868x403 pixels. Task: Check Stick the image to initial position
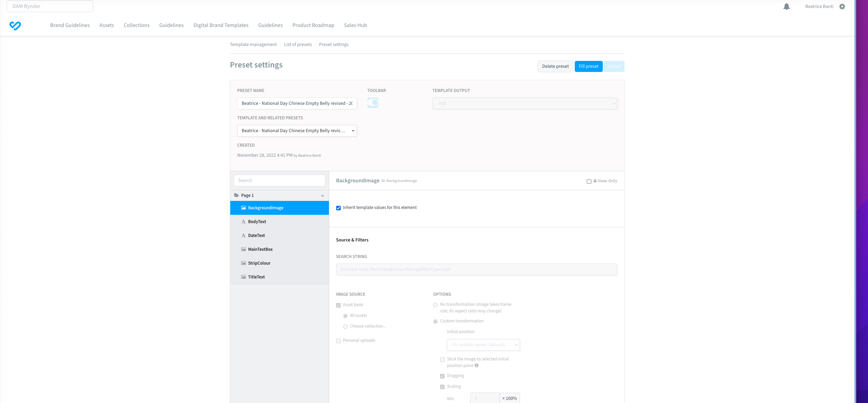pyautogui.click(x=442, y=359)
